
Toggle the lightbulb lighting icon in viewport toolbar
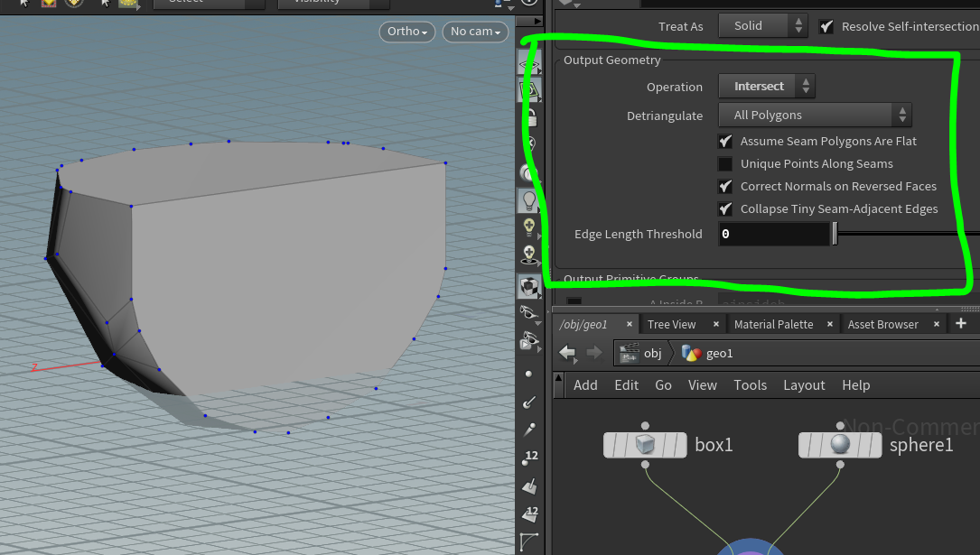point(529,199)
